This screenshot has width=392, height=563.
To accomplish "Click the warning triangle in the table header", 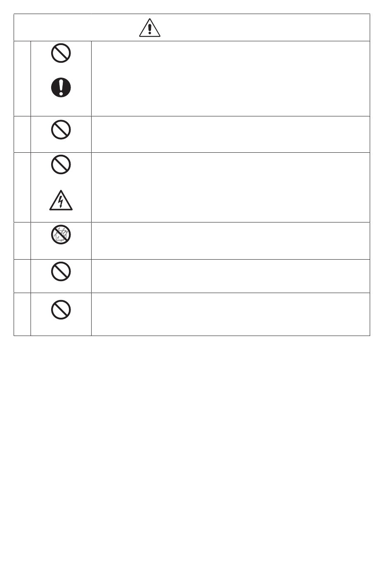I will 150,28.
